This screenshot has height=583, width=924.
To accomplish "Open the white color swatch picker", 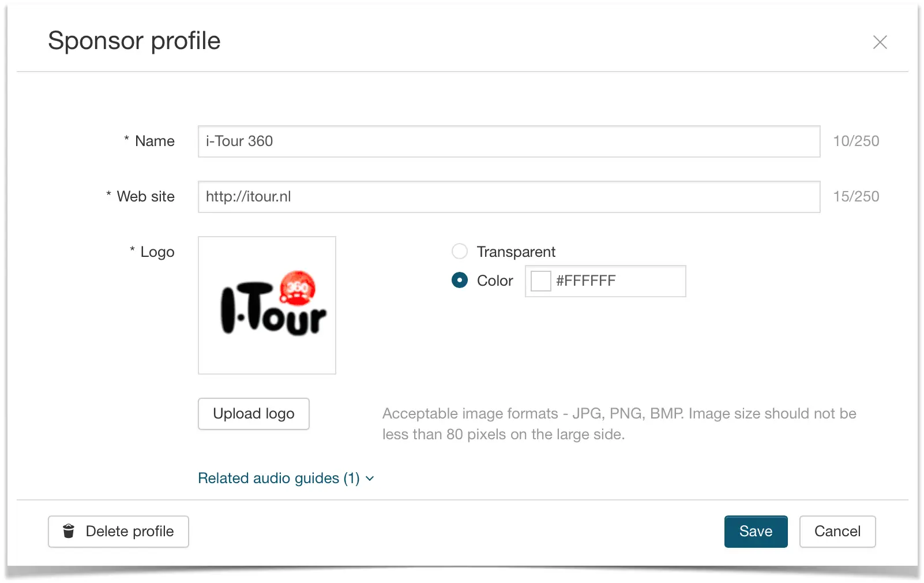I will [540, 281].
